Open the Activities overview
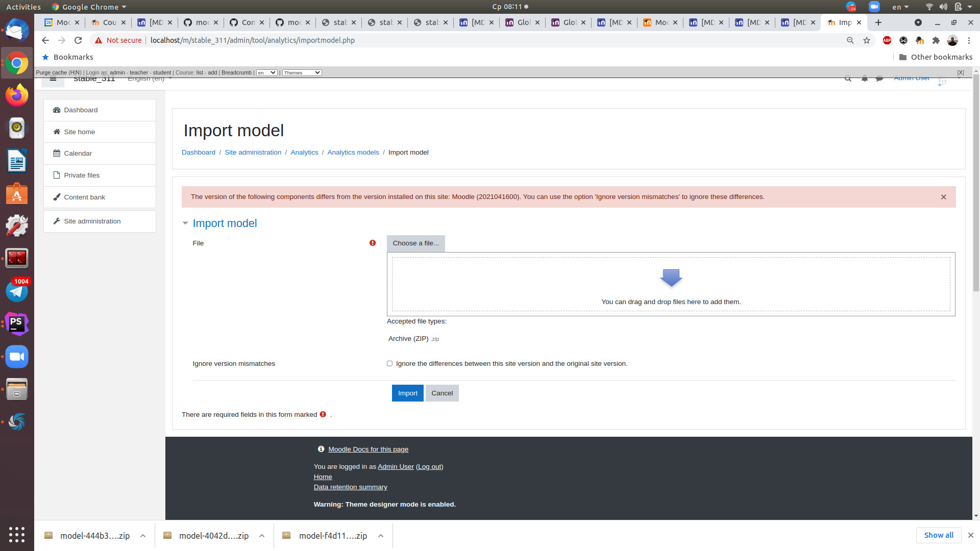The height and width of the screenshot is (551, 980). [x=23, y=7]
